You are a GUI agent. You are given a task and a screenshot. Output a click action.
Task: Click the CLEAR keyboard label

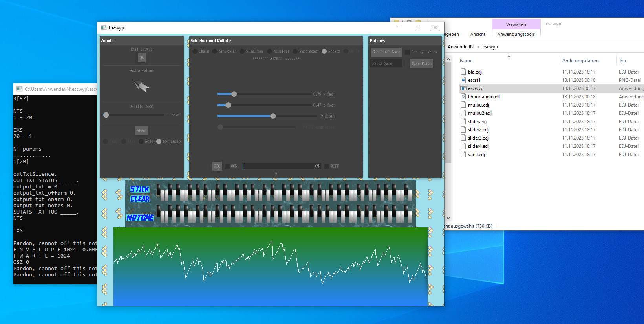[x=140, y=199]
